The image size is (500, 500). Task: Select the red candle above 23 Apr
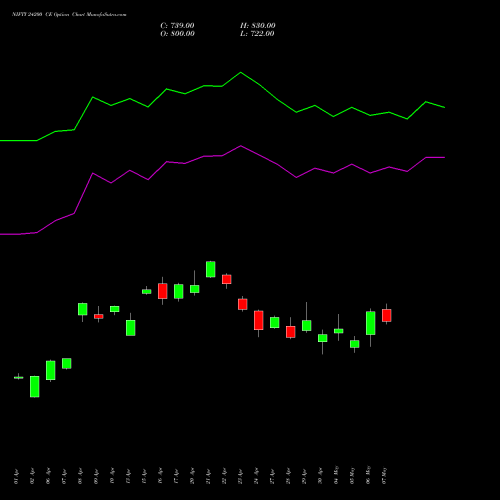[243, 304]
